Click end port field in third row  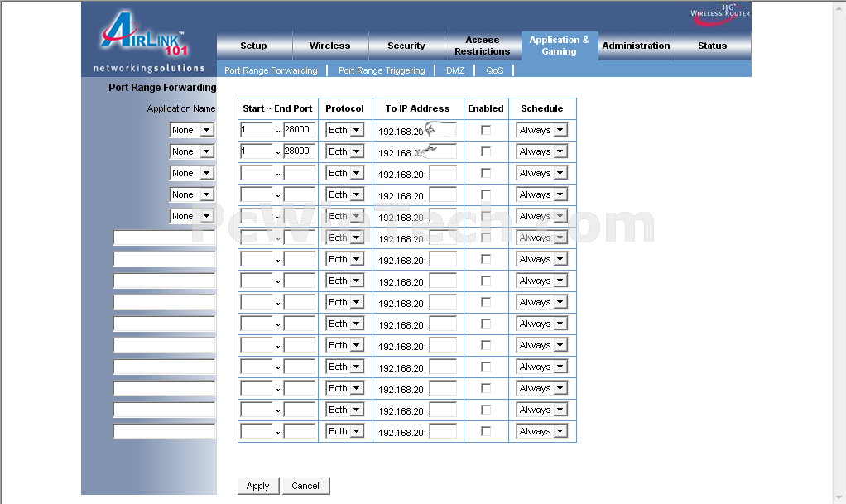300,173
